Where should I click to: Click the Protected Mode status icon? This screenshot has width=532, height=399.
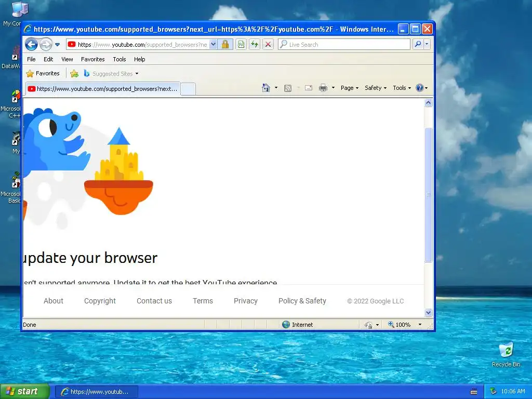pos(368,325)
